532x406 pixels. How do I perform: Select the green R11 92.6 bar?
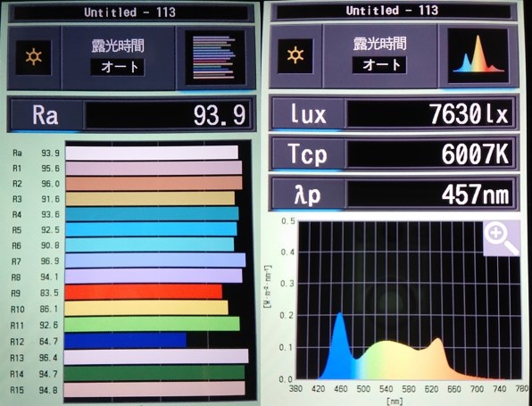(x=152, y=324)
